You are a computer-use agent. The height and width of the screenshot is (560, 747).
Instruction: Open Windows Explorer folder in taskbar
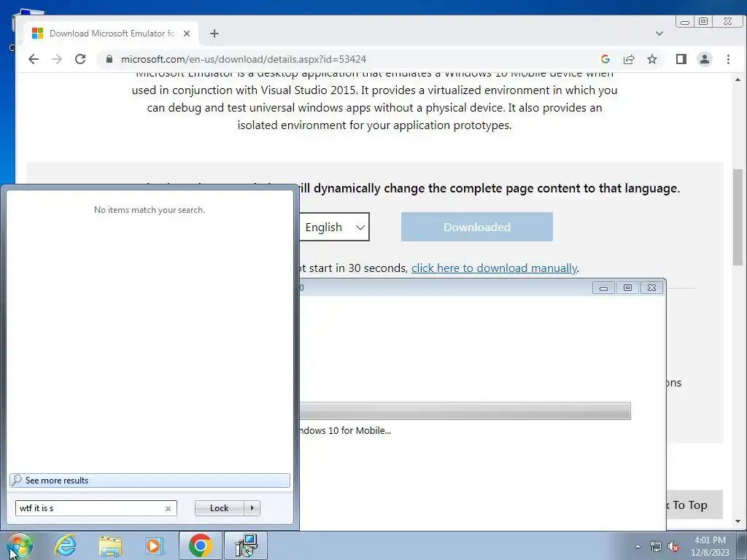[x=110, y=545]
